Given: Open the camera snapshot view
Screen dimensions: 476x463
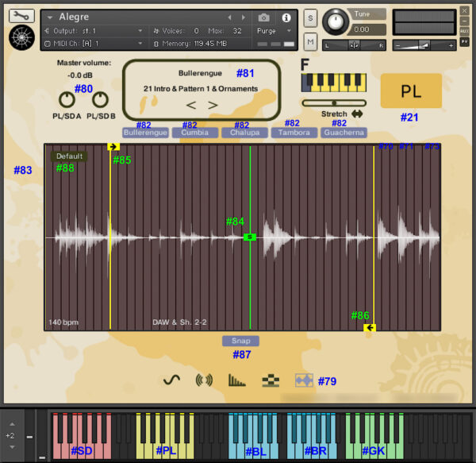Looking at the screenshot, I should pyautogui.click(x=264, y=17).
